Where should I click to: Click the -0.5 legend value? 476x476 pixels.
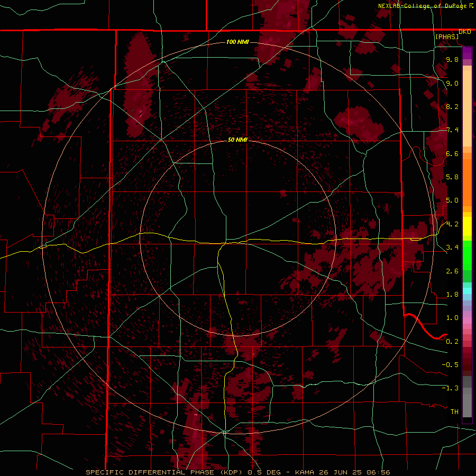click(450, 365)
